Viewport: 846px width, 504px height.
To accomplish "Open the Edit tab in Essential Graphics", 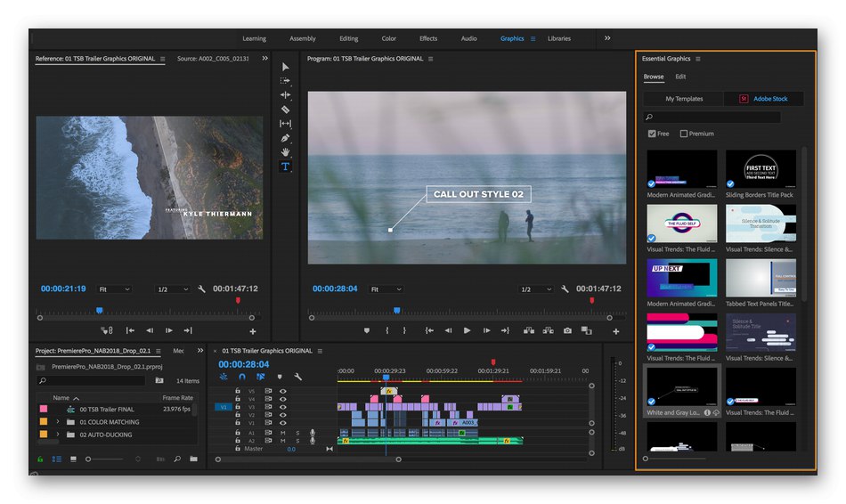I will [x=680, y=77].
